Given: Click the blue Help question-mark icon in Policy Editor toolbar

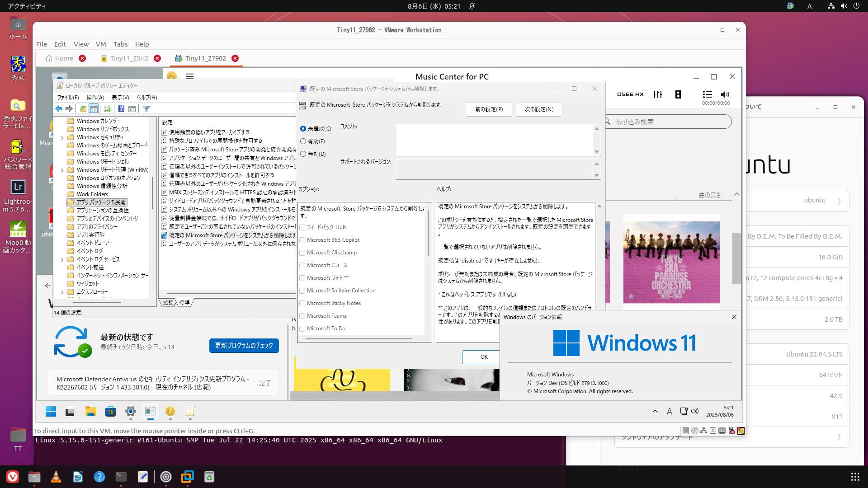Looking at the screenshot, I should coord(121,109).
